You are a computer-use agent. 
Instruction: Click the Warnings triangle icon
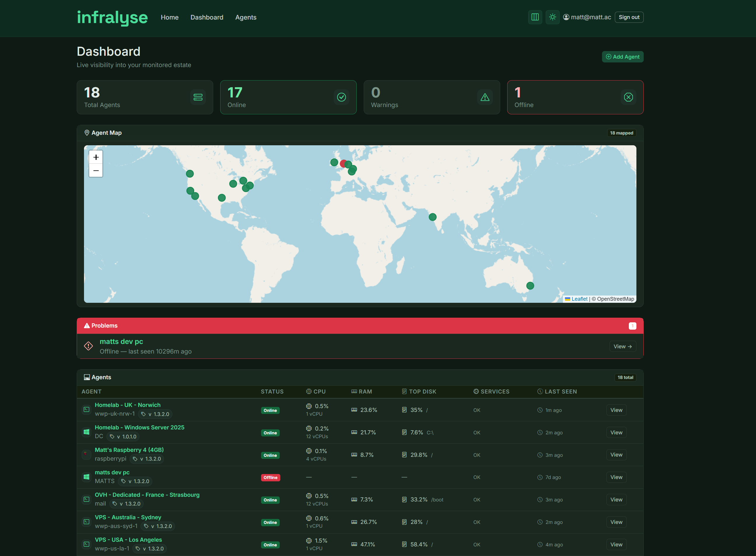(x=485, y=97)
